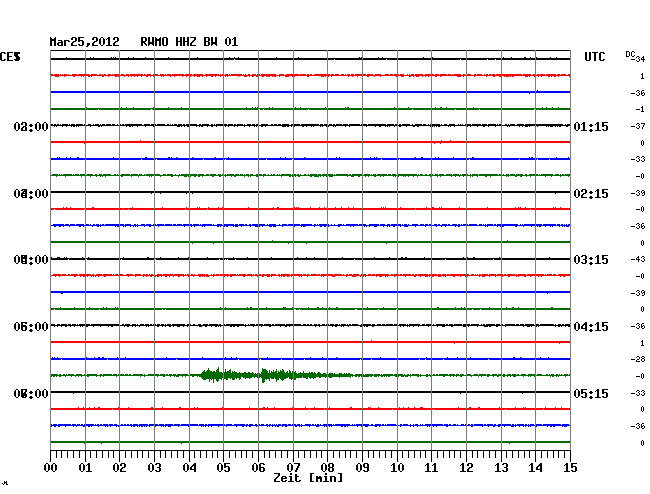
Task: Click the 02 minute tick label
Action: (119, 468)
